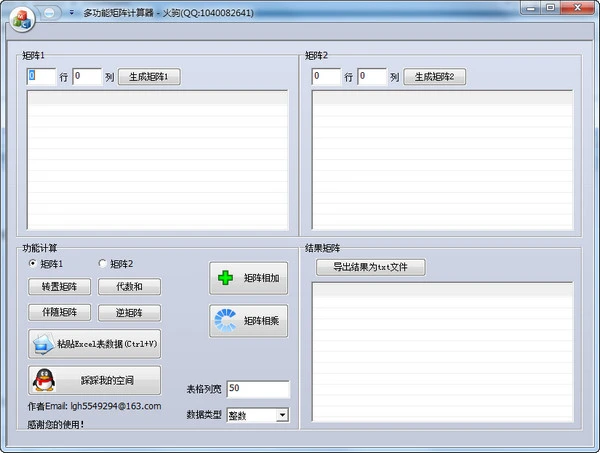Click the 矩阵2 column count field
The width and height of the screenshot is (600, 453).
coord(371,76)
